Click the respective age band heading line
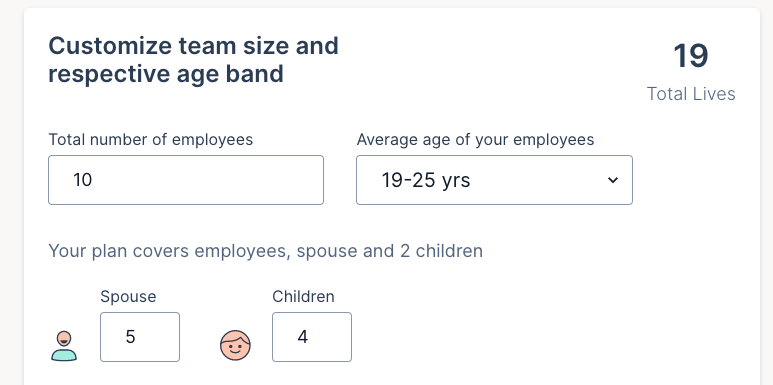Viewport: 773px width, 385px height. (166, 74)
